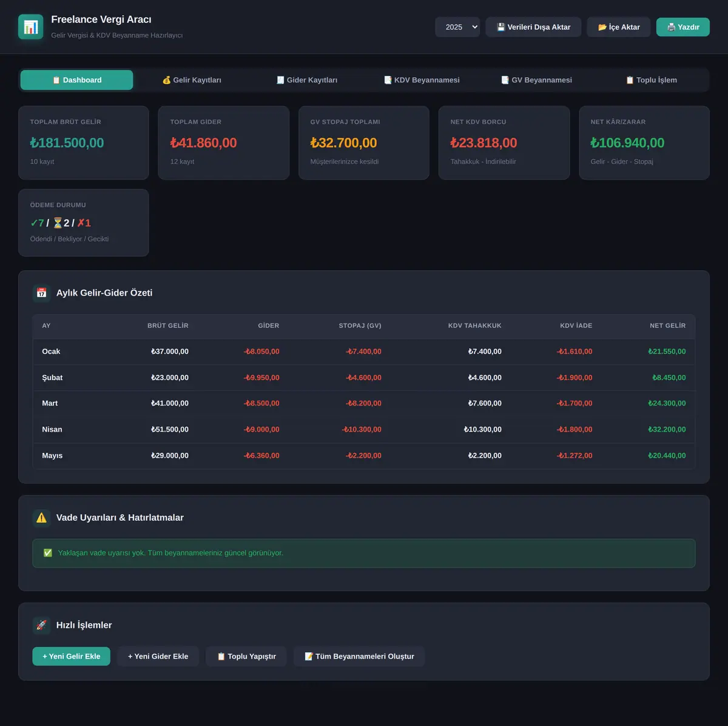Click the Yeni Gider Ekle button

[158, 656]
